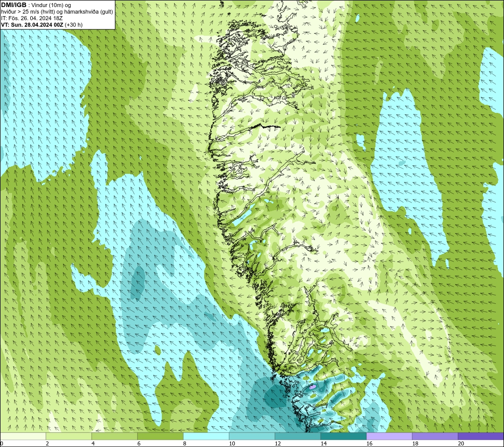Click the 12–14 m/s teal legend segment

(x=298, y=436)
